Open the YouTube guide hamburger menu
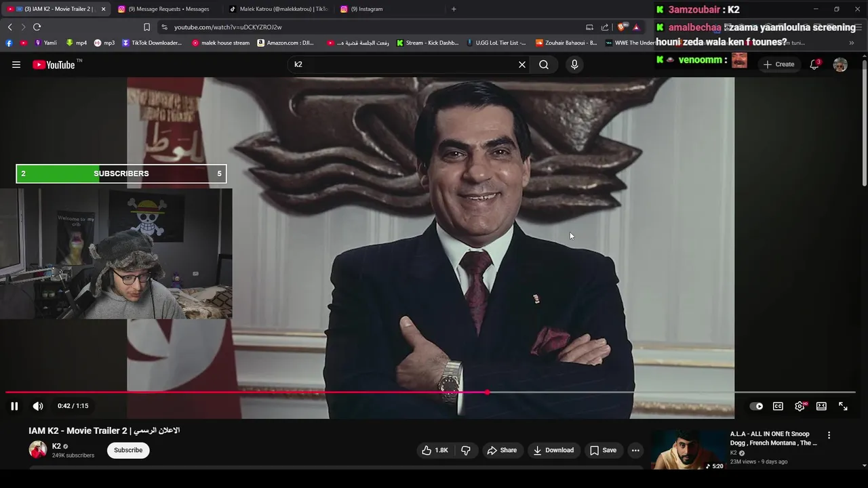This screenshot has height=488, width=868. (16, 64)
